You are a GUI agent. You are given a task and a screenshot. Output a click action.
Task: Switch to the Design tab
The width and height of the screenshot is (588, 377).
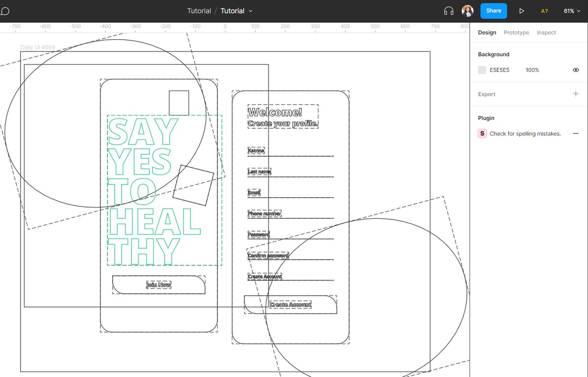pyautogui.click(x=487, y=32)
